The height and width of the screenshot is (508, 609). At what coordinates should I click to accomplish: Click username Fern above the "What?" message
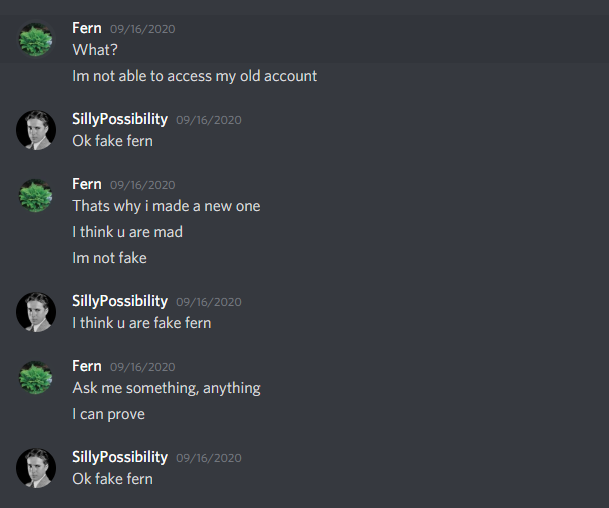(x=87, y=28)
